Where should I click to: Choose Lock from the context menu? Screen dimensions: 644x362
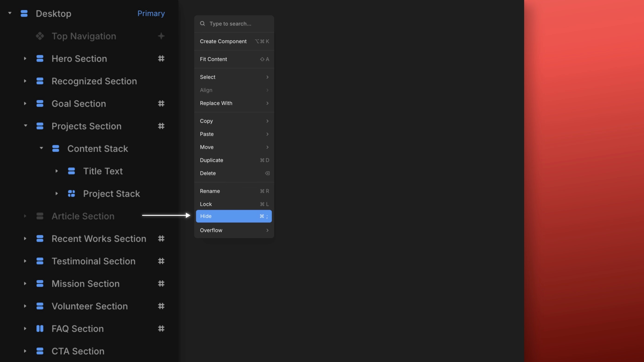point(234,204)
